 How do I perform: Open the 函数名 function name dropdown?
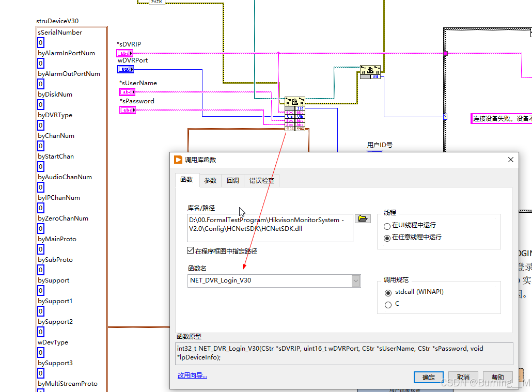click(x=355, y=280)
